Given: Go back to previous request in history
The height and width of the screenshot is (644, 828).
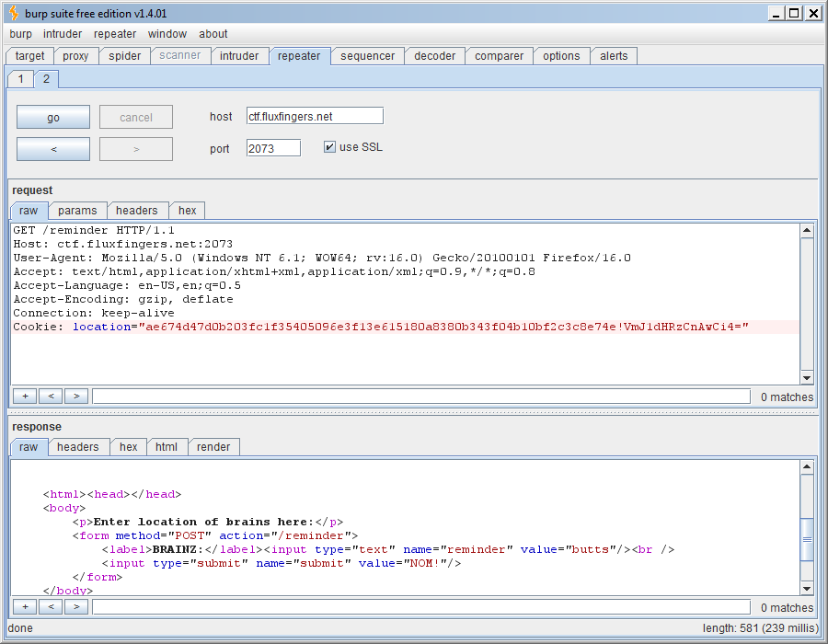Looking at the screenshot, I should 53,149.
